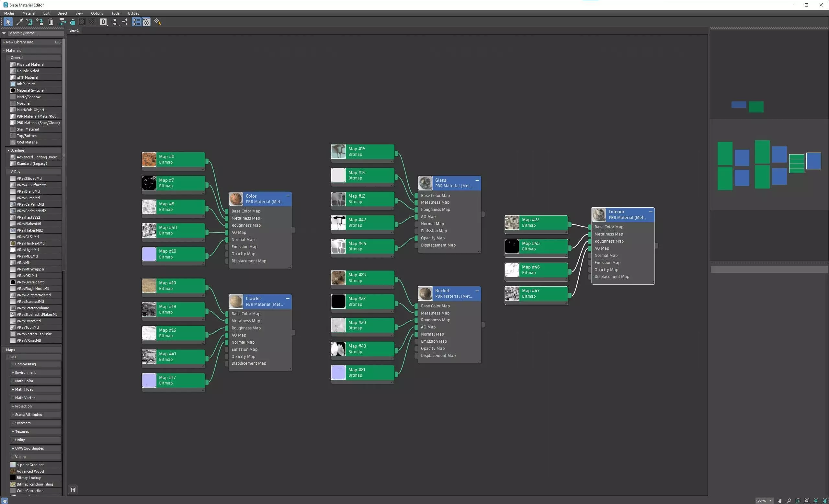Click the trash can Delete Selected icon
The width and height of the screenshot is (829, 504).
click(x=51, y=22)
